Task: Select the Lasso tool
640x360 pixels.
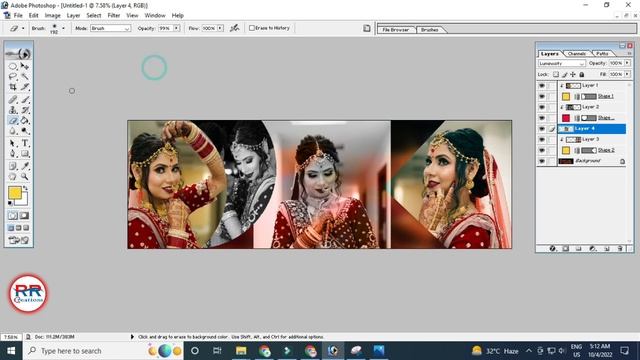Action: pos(13,77)
